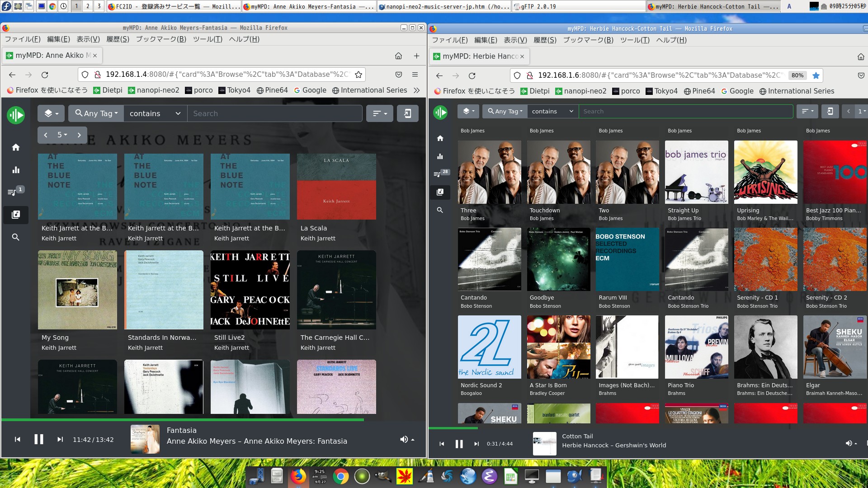This screenshot has width=868, height=488.
Task: Open queue icon in left myMPD sidebar
Action: [13, 192]
